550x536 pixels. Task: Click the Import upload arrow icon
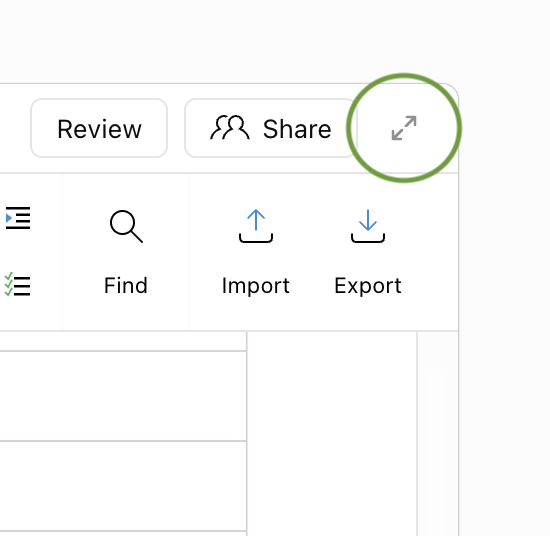pyautogui.click(x=256, y=226)
